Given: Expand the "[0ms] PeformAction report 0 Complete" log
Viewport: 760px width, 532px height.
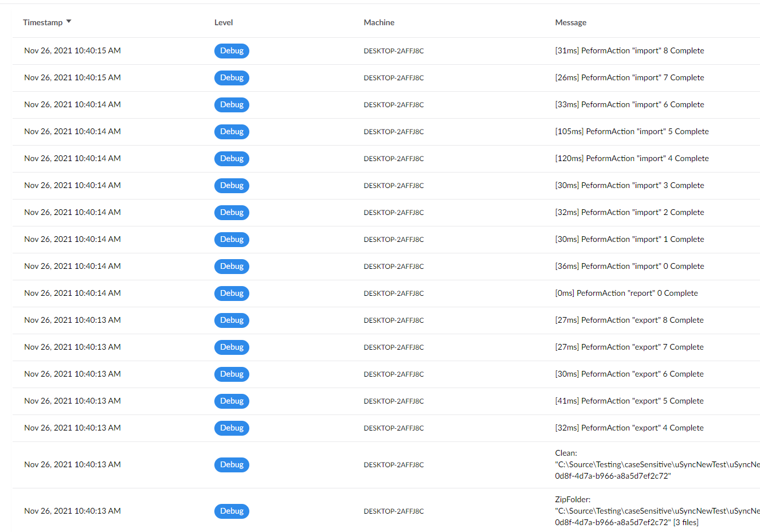Looking at the screenshot, I should (626, 293).
